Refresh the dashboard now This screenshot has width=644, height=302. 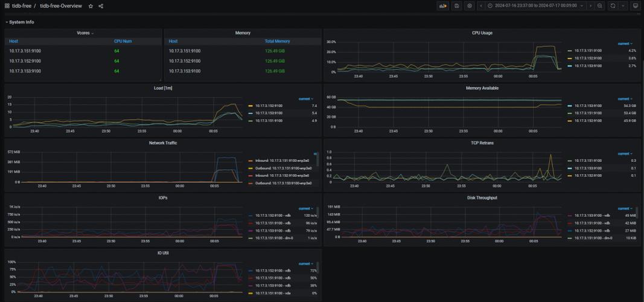[613, 6]
